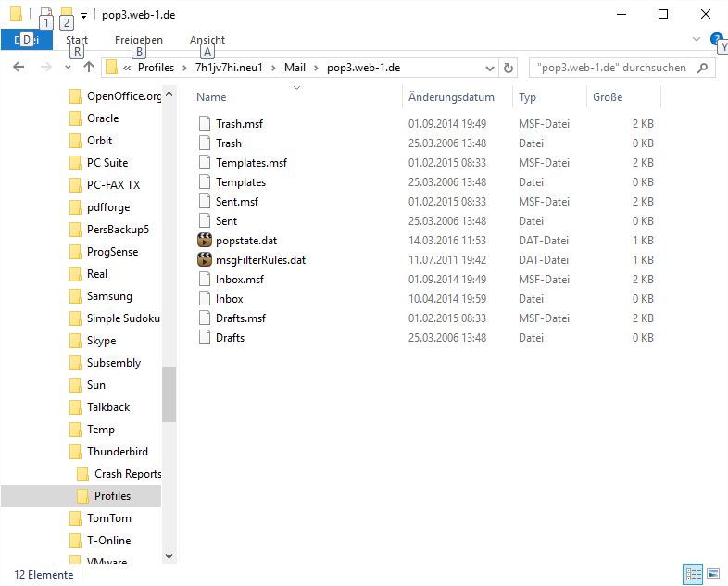Expand the address bar history dropdown
This screenshot has height=586, width=728.
point(489,68)
